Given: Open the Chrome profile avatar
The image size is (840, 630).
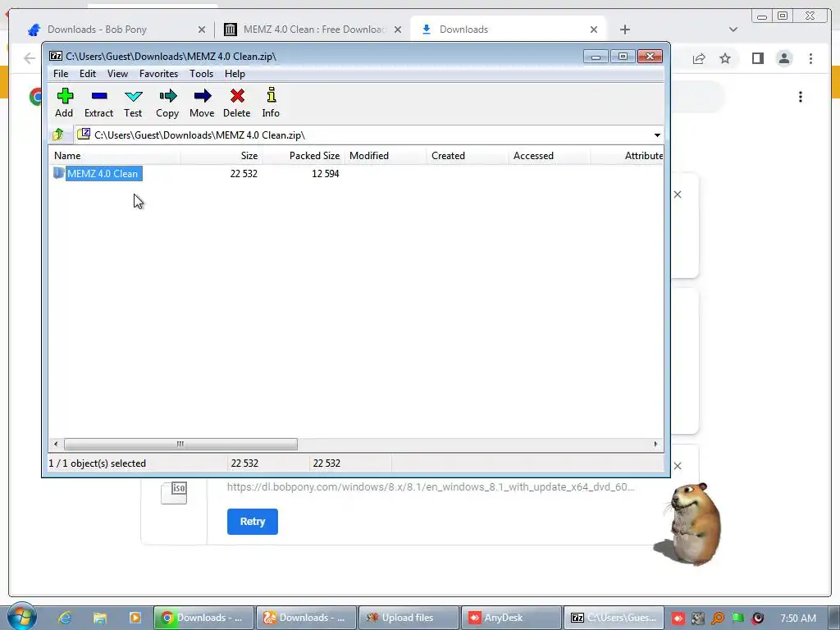Looking at the screenshot, I should pyautogui.click(x=784, y=58).
